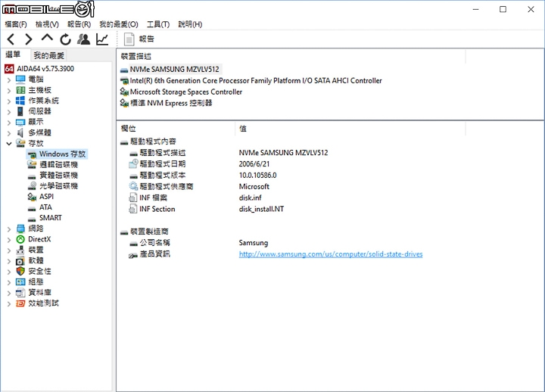The width and height of the screenshot is (545, 392).
Task: Expand the 網路 tree node
Action: point(9,229)
